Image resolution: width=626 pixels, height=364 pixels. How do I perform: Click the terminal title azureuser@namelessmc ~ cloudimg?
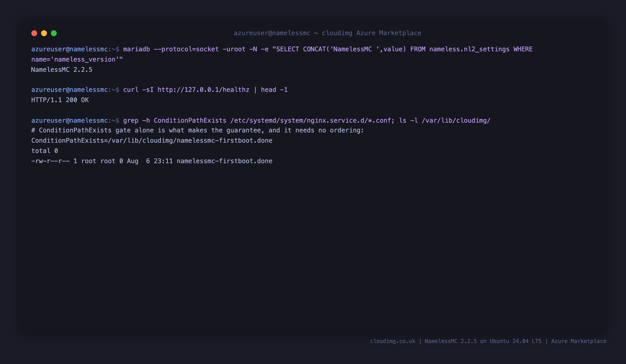327,33
